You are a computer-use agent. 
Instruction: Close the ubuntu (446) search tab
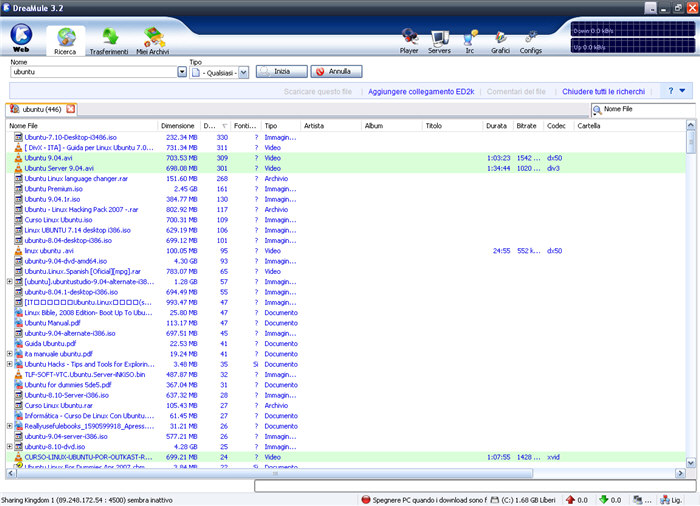(x=71, y=109)
